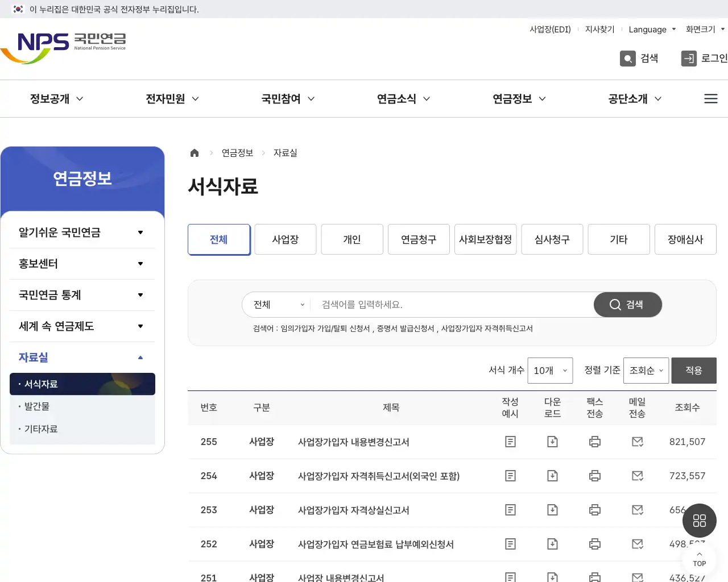Open 서식자료 sidebar item
728x582 pixels.
[x=82, y=384]
